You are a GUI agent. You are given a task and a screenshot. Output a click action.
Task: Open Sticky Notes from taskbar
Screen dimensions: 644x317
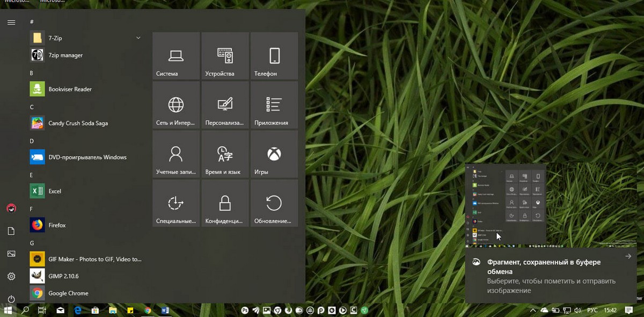(x=130, y=310)
